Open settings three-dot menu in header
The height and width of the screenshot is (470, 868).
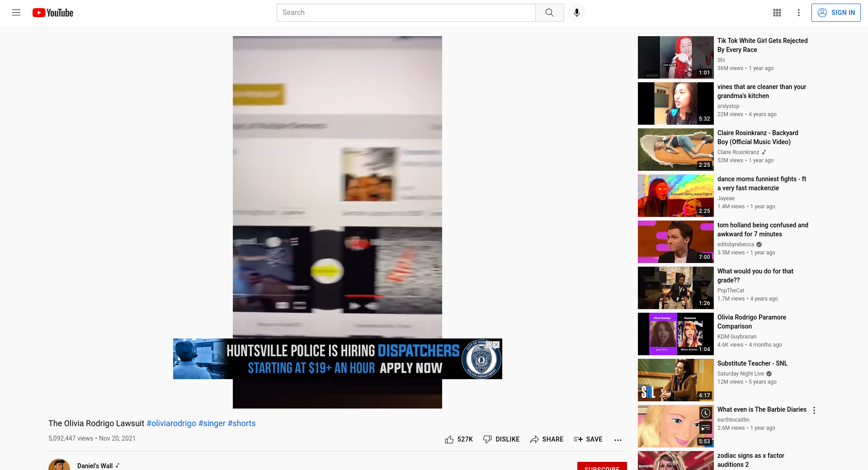799,13
